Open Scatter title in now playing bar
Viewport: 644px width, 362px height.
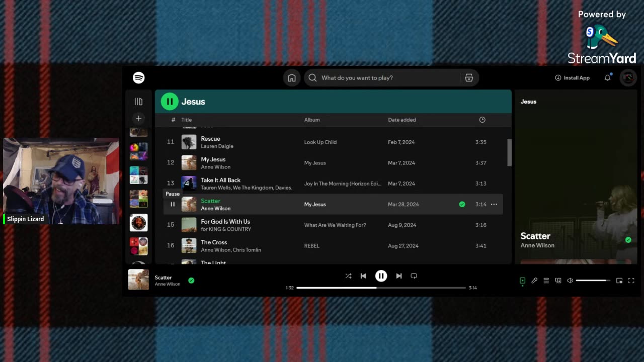pyautogui.click(x=163, y=278)
